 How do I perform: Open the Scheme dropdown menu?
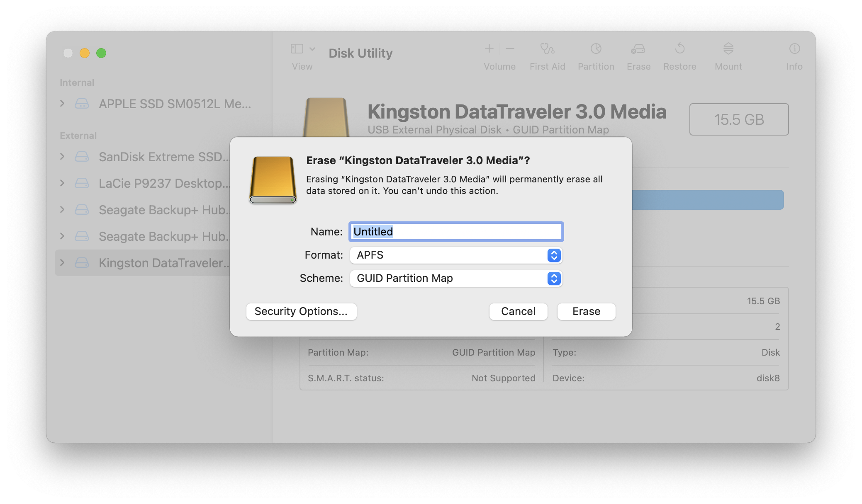(553, 278)
